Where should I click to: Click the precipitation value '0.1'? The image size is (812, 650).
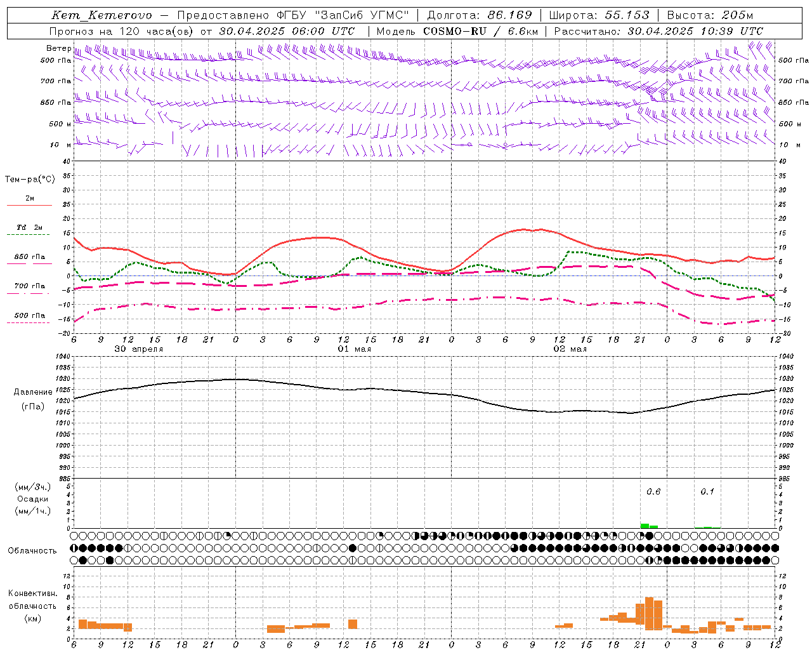(707, 491)
